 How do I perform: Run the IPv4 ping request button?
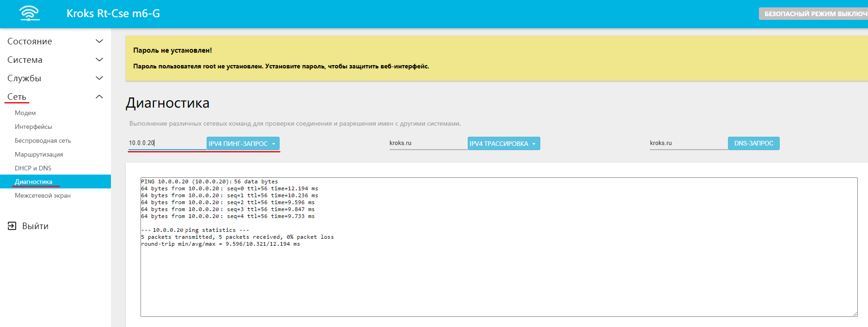coord(238,144)
